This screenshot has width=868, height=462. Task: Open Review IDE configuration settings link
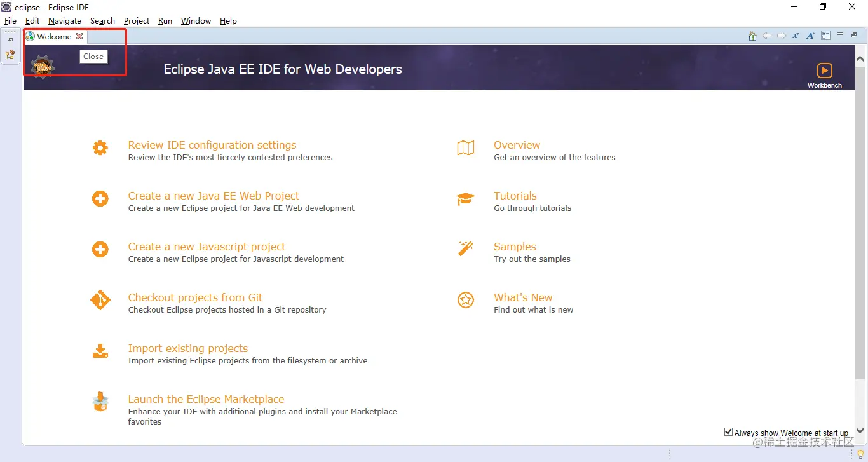coord(212,145)
